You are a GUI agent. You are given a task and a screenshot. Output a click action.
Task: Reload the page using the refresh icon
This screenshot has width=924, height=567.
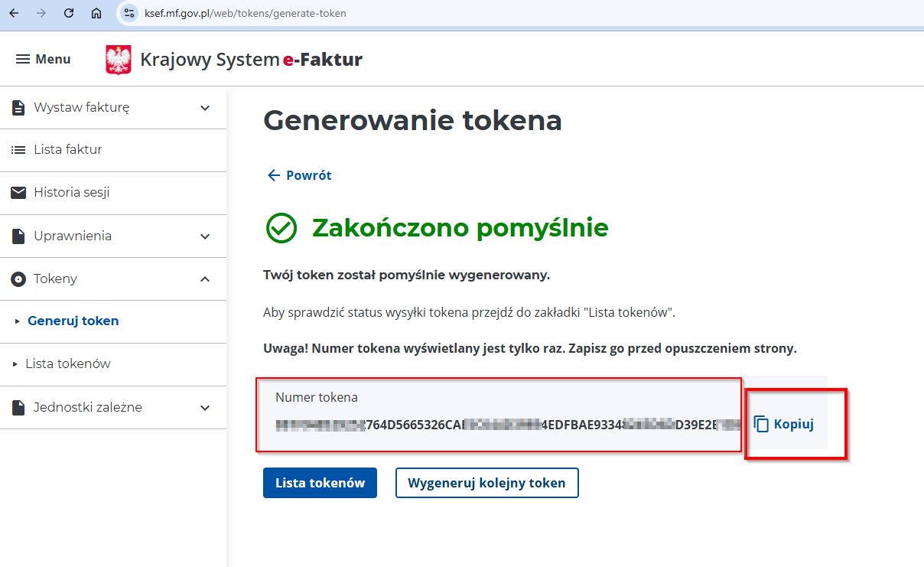pyautogui.click(x=69, y=13)
